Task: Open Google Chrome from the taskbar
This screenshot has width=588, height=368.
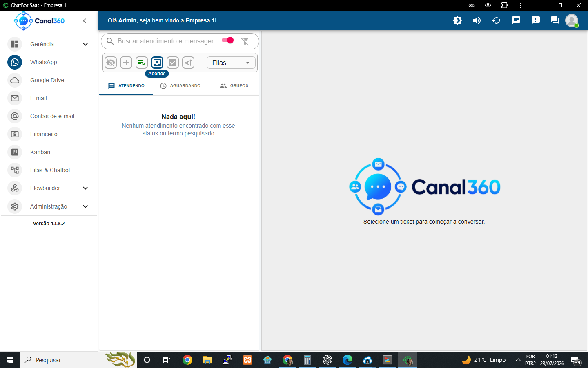Action: (x=187, y=360)
